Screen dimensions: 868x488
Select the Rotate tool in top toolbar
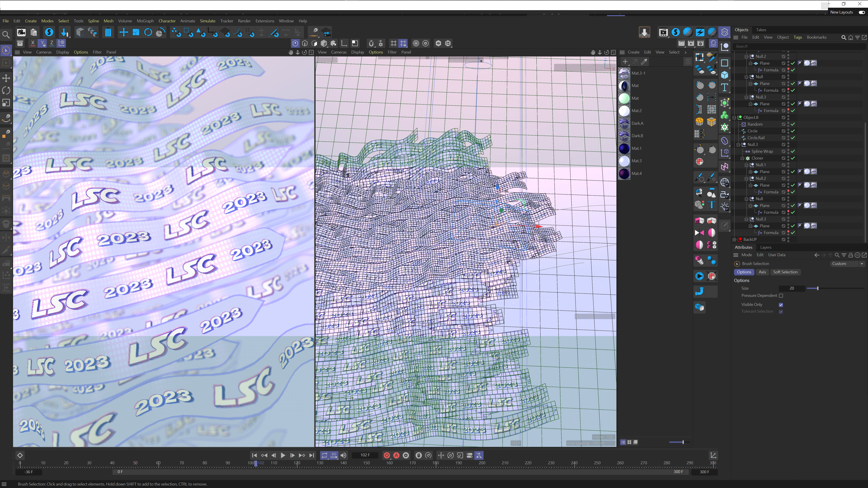[148, 32]
